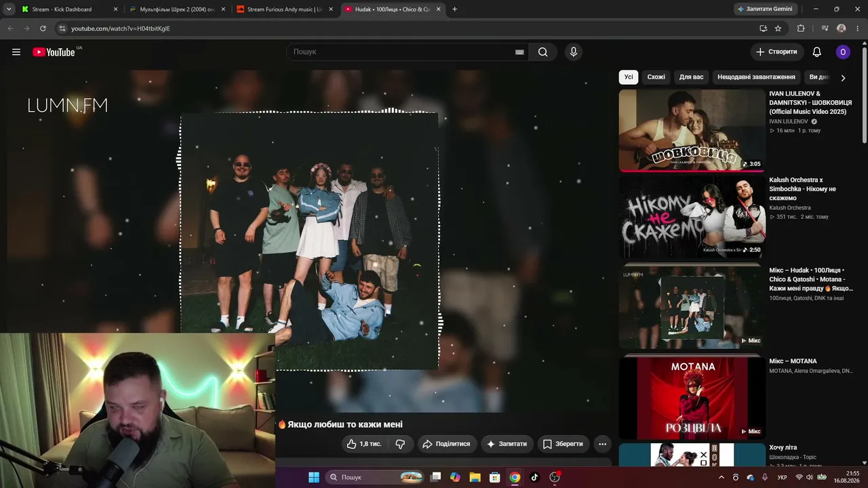Open the tab search dropdown arrow
Image resolution: width=868 pixels, height=488 pixels.
click(9, 9)
